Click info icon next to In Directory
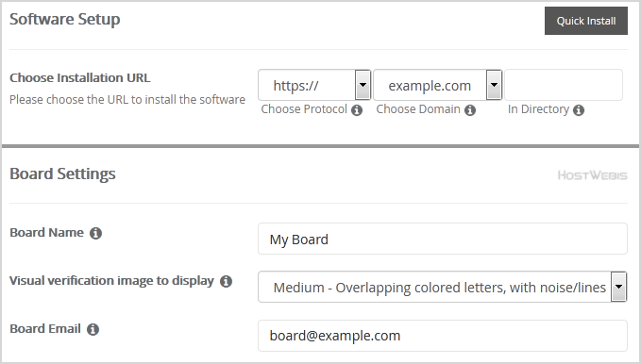 coord(579,110)
